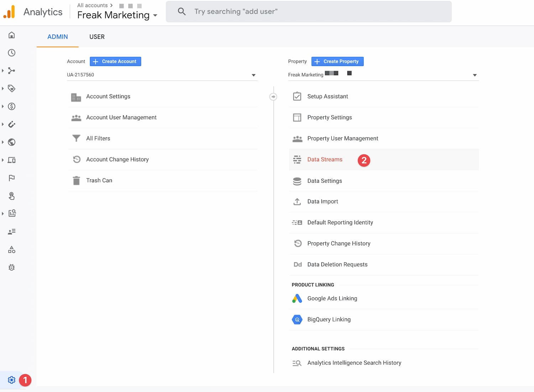The width and height of the screenshot is (534, 392).
Task: Open the Freak Marketing property dropdown
Action: 383,75
